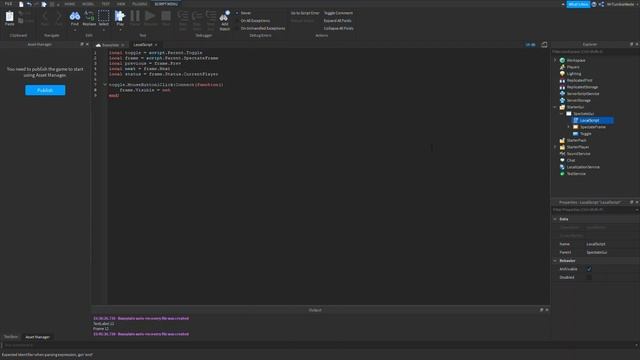Click the Resume playback button
Viewport: 640px width, 360px height.
[x=150, y=16]
